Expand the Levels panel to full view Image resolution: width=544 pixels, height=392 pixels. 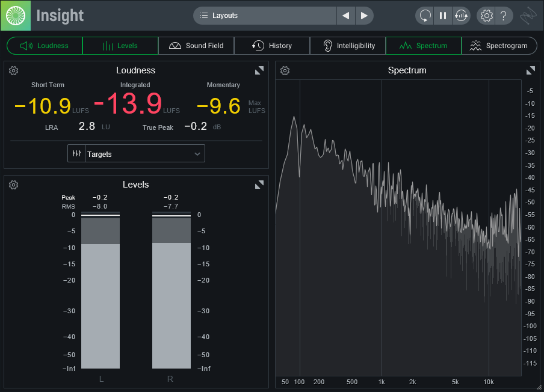pos(259,185)
